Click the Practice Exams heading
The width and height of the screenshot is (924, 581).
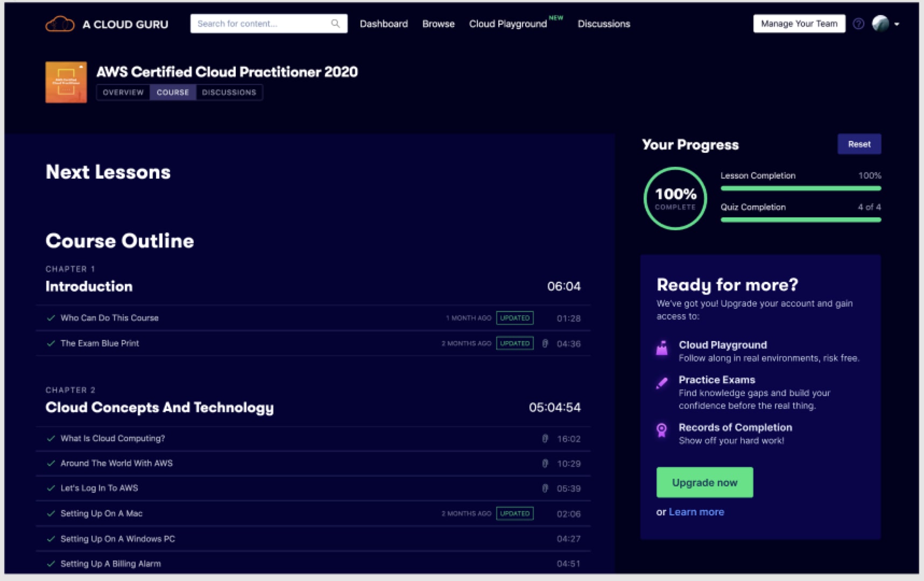click(x=717, y=380)
